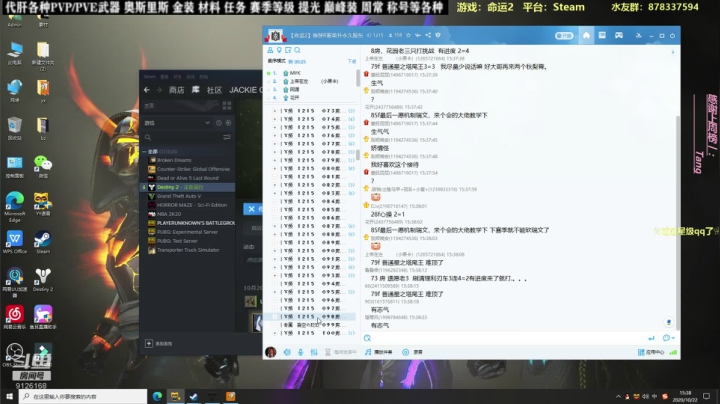Click Steam recent clock filter icon
The height and width of the screenshot is (404, 720).
pyautogui.click(x=219, y=123)
